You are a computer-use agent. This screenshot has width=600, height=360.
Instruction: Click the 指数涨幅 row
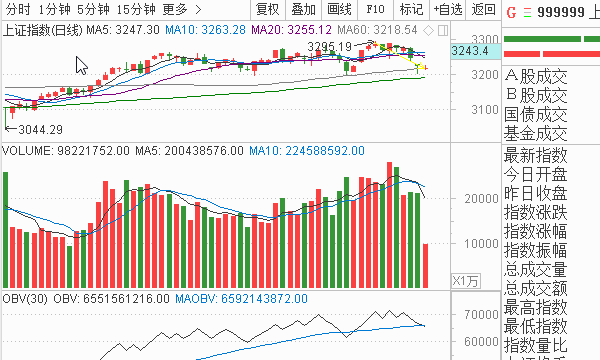coord(535,231)
